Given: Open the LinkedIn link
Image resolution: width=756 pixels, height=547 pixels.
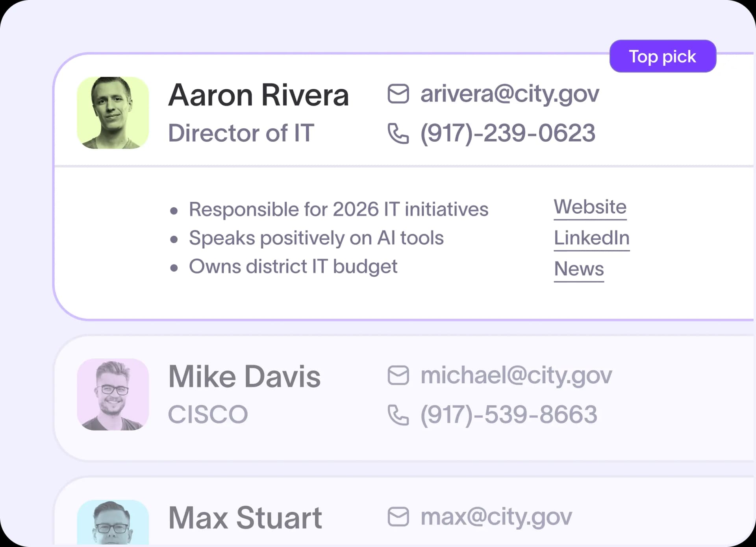Looking at the screenshot, I should (592, 238).
